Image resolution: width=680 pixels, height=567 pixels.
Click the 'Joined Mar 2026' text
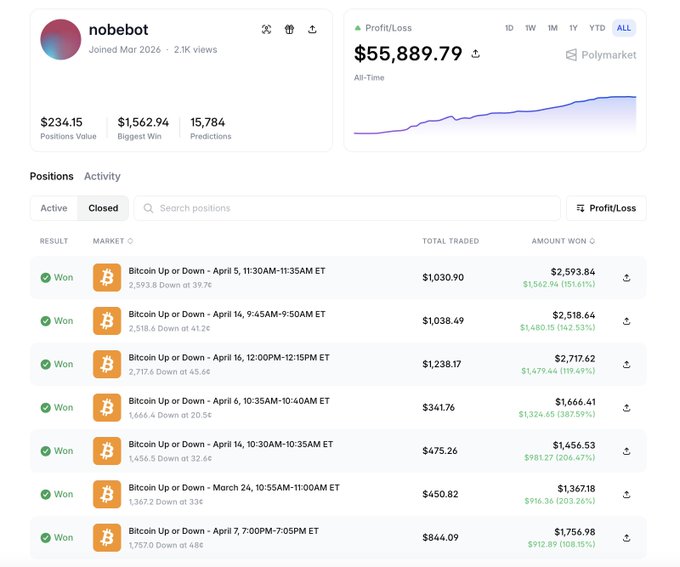125,50
